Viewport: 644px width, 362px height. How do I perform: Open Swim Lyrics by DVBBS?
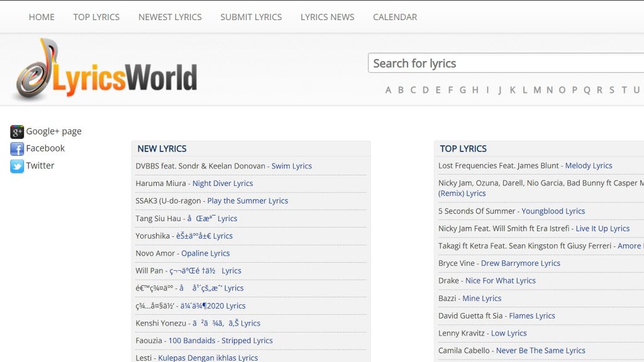pyautogui.click(x=291, y=166)
